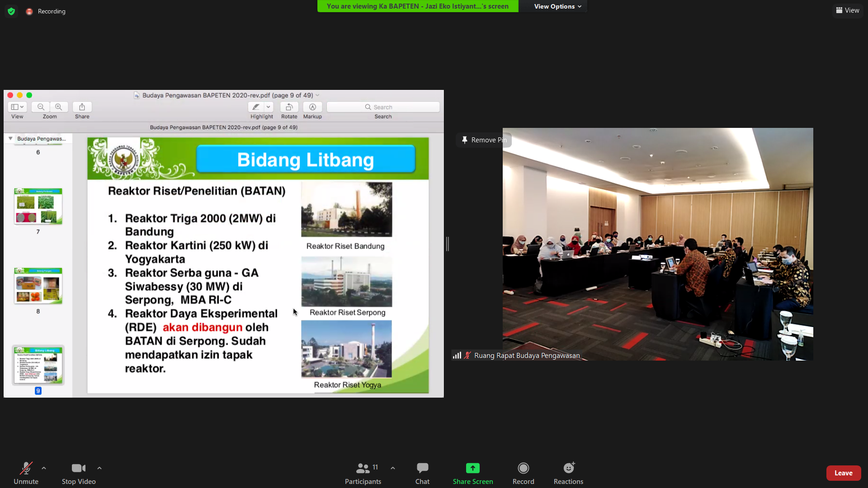Click the signal strength bars icon
This screenshot has width=868, height=488.
457,356
